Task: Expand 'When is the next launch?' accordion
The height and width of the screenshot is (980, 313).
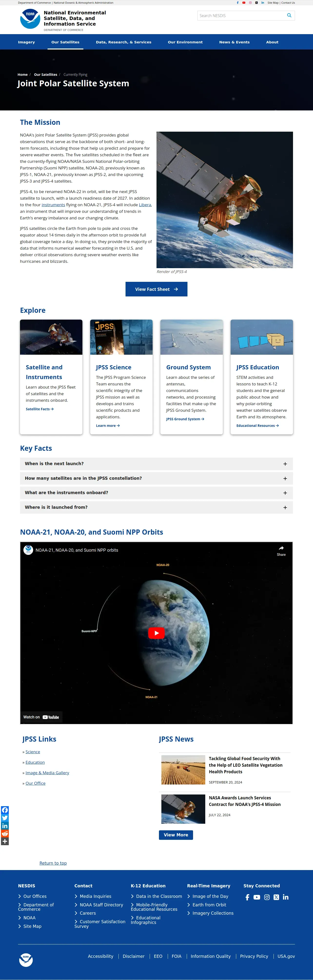Action: point(156,464)
